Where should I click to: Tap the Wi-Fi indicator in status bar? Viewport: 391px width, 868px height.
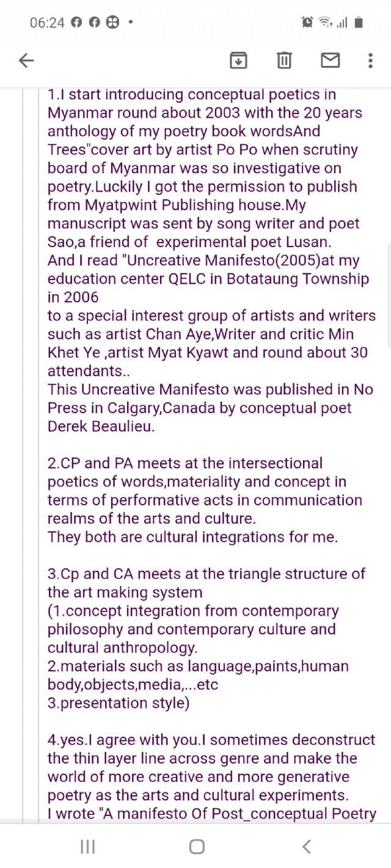[x=326, y=23]
